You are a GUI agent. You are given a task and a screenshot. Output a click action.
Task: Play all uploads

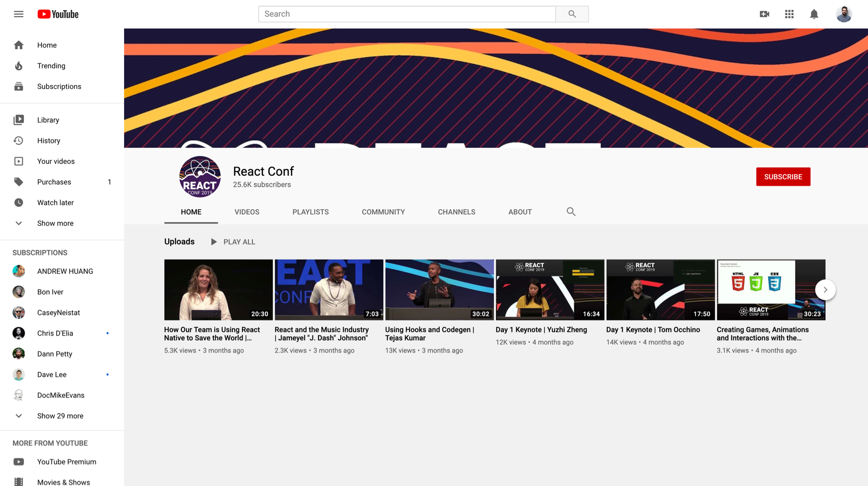[x=233, y=242]
